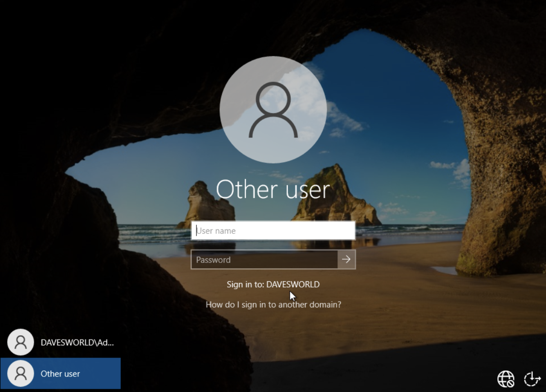
Task: Click the 'Other user' heading text
Action: [273, 189]
